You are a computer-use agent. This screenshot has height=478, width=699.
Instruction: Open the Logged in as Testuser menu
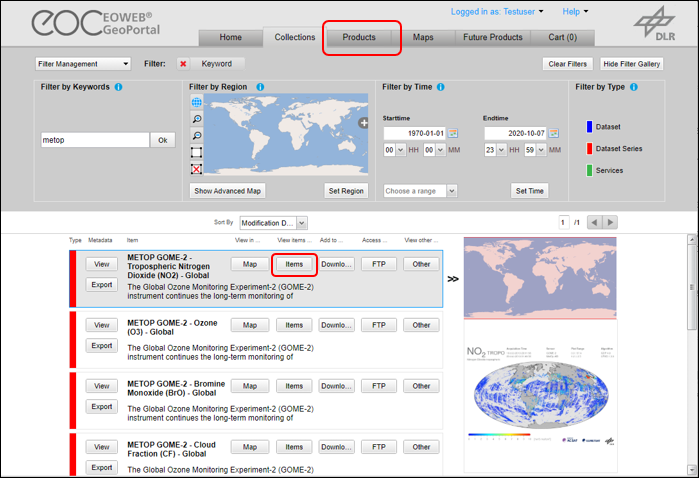497,12
